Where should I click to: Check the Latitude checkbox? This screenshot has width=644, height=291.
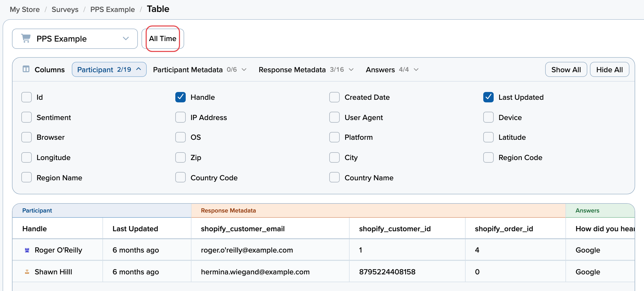(488, 137)
